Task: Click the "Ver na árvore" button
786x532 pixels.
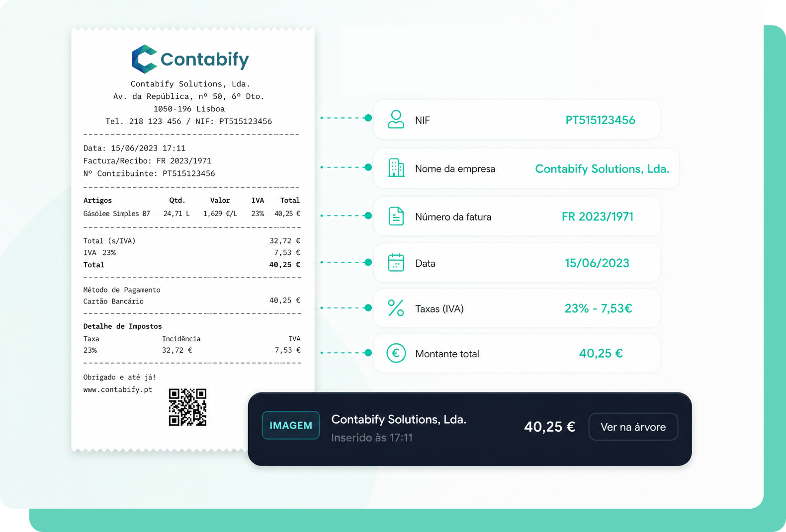Action: [x=633, y=427]
